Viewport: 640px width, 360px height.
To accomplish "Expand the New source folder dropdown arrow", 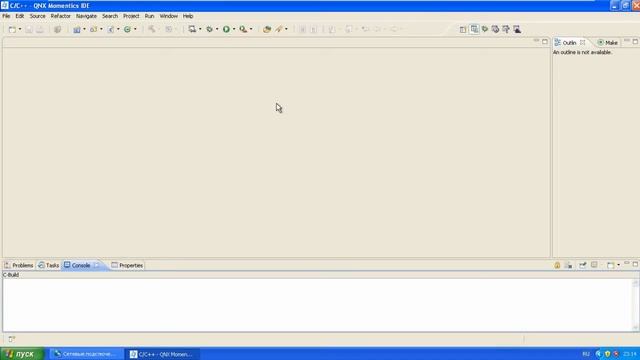I will (101, 29).
